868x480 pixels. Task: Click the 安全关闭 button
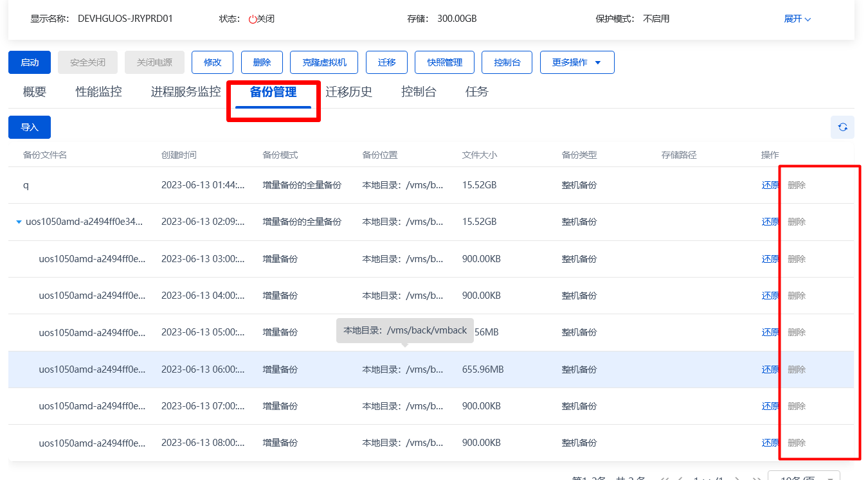[x=87, y=62]
